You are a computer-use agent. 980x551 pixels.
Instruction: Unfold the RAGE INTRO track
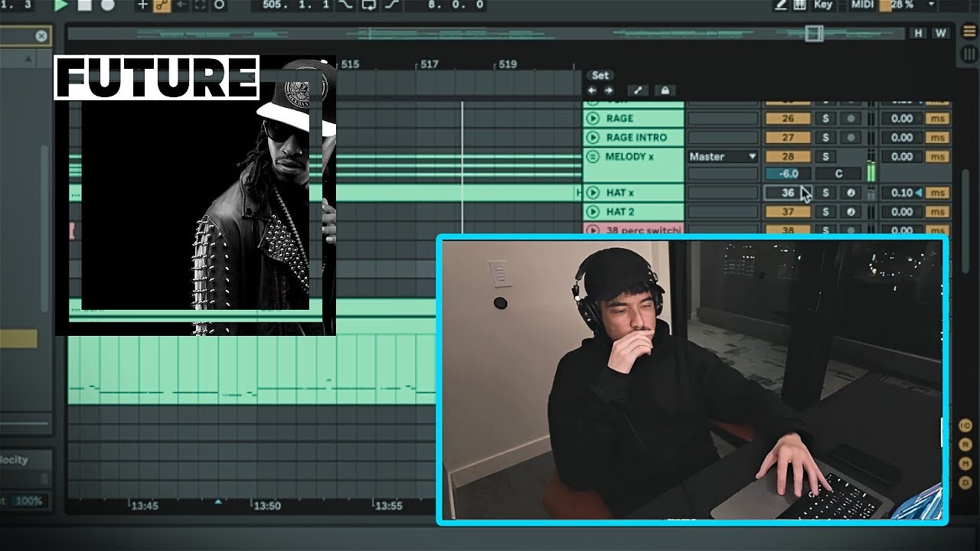click(x=592, y=138)
